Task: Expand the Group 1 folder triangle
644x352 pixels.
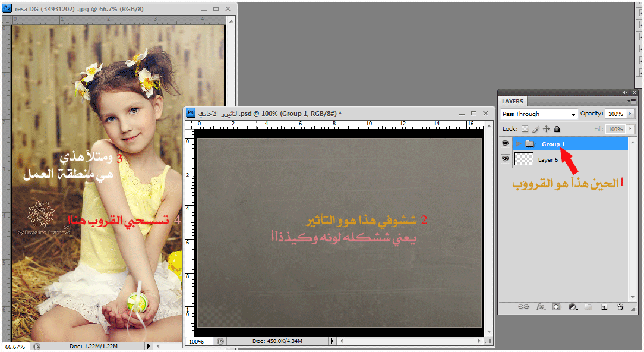Action: point(518,144)
